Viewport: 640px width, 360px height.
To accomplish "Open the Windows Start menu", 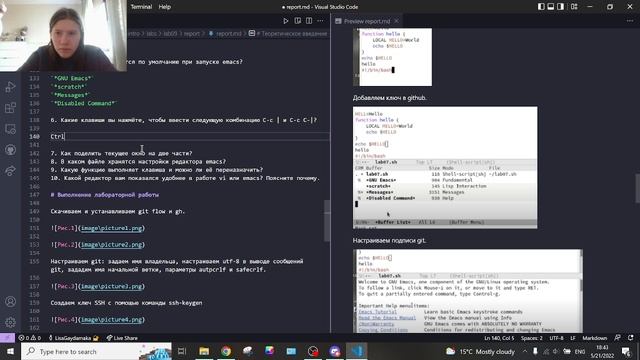I will point(10,351).
